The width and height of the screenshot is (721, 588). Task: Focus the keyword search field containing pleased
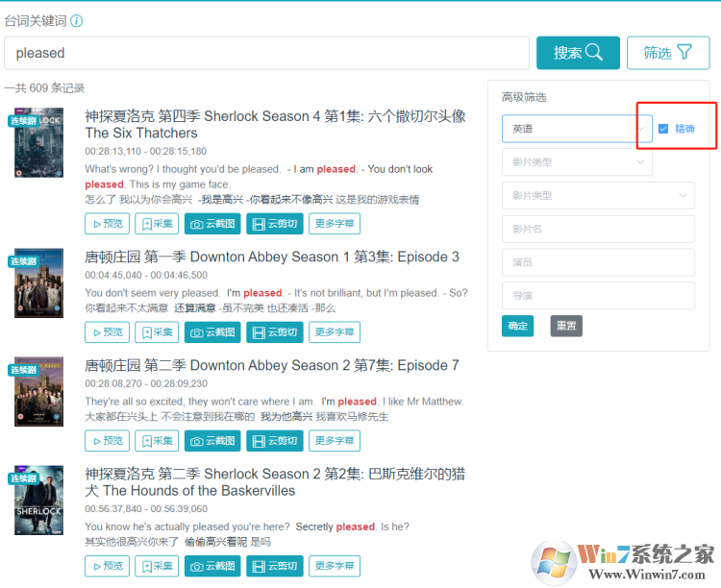coord(266,53)
